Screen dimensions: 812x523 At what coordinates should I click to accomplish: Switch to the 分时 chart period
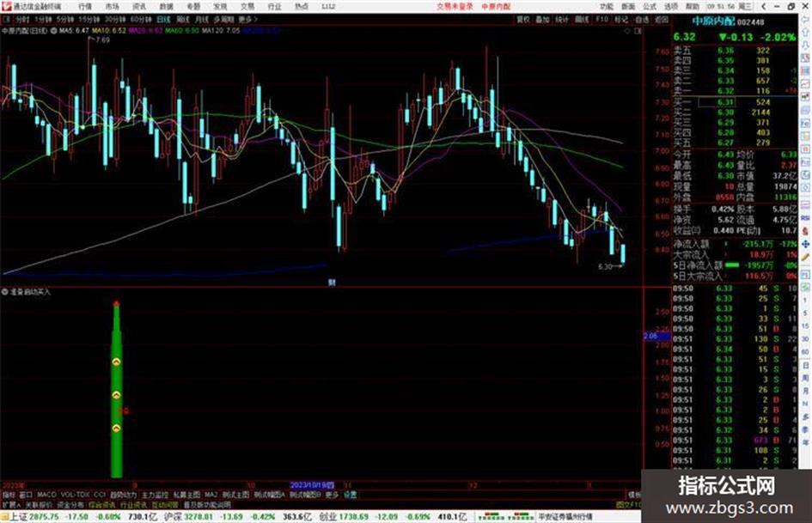pos(22,19)
